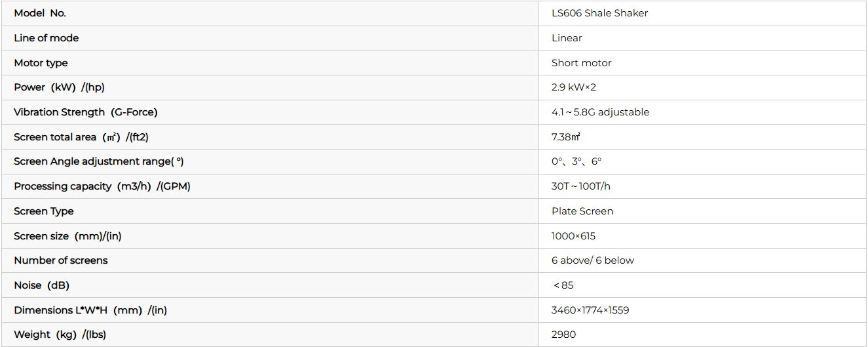Click the '2.9 kW×2' power value
The image size is (868, 347).
pos(573,87)
